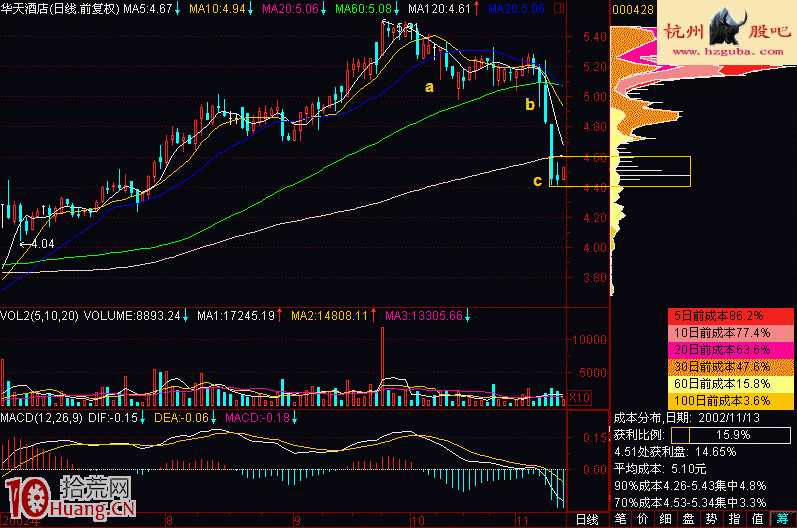This screenshot has height=528, width=797.
Task: Click the DEA:-0.06 value
Action: tap(181, 418)
